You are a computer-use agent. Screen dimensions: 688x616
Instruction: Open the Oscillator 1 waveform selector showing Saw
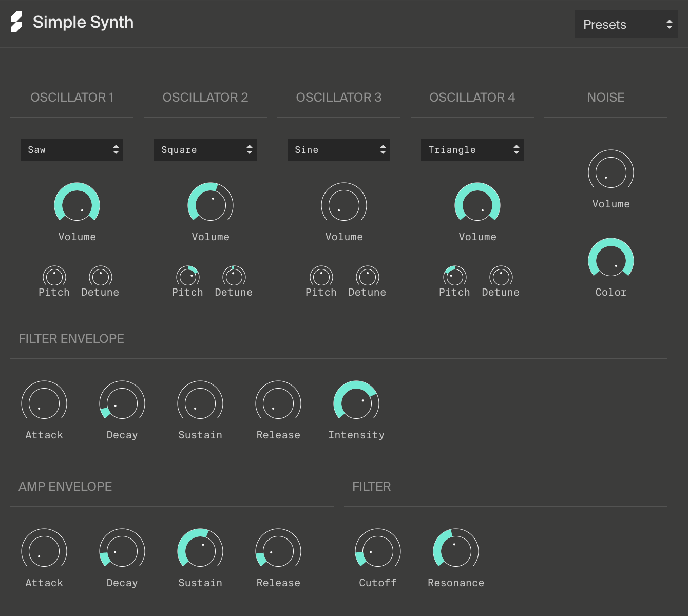coord(72,149)
